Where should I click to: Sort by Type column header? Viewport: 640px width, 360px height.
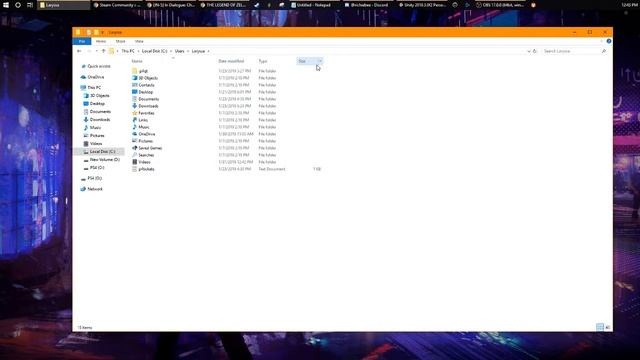tap(263, 61)
